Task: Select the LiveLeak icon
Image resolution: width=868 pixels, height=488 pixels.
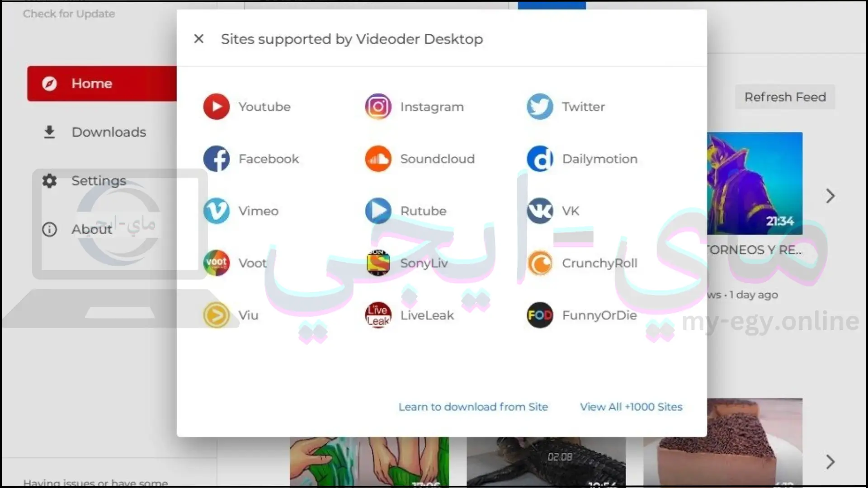Action: 378,314
